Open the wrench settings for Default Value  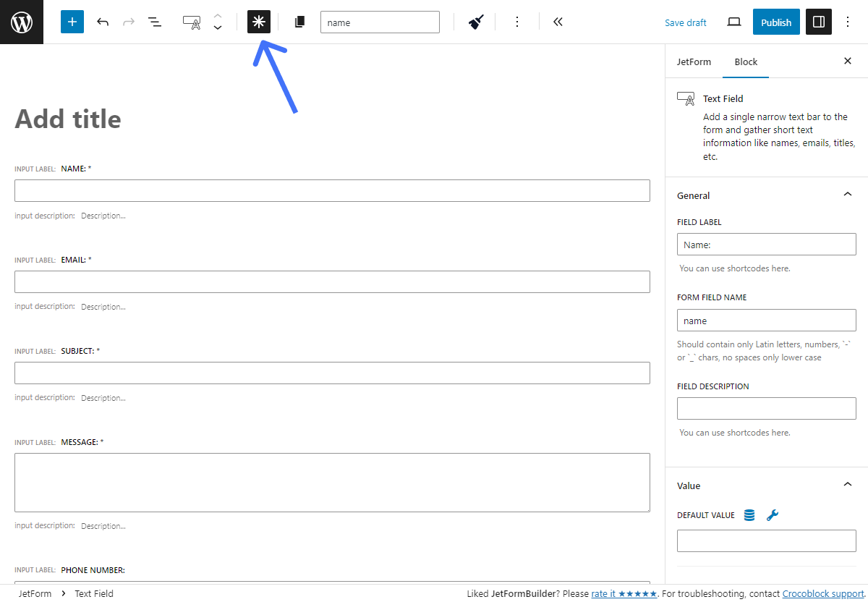click(773, 514)
